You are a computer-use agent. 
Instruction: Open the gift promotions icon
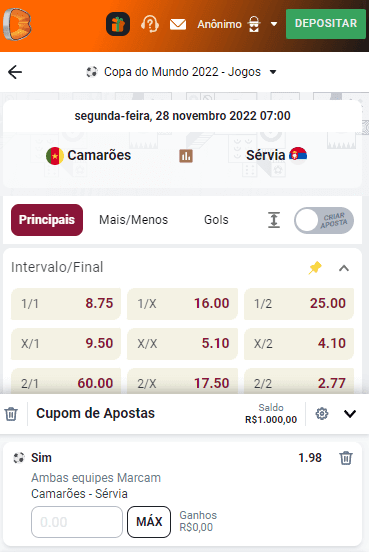point(118,24)
